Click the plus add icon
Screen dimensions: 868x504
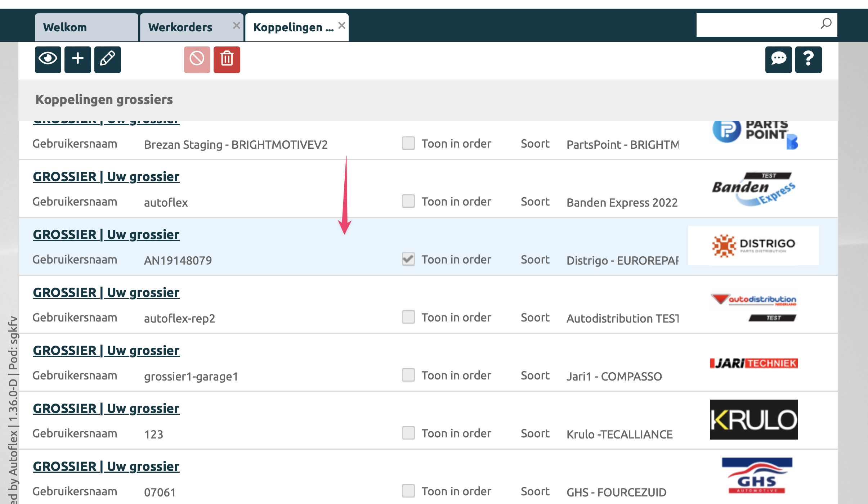(78, 59)
